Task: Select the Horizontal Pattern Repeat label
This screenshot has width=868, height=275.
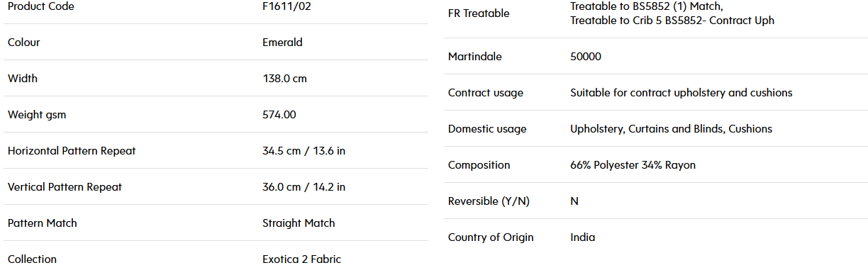Action: (72, 151)
